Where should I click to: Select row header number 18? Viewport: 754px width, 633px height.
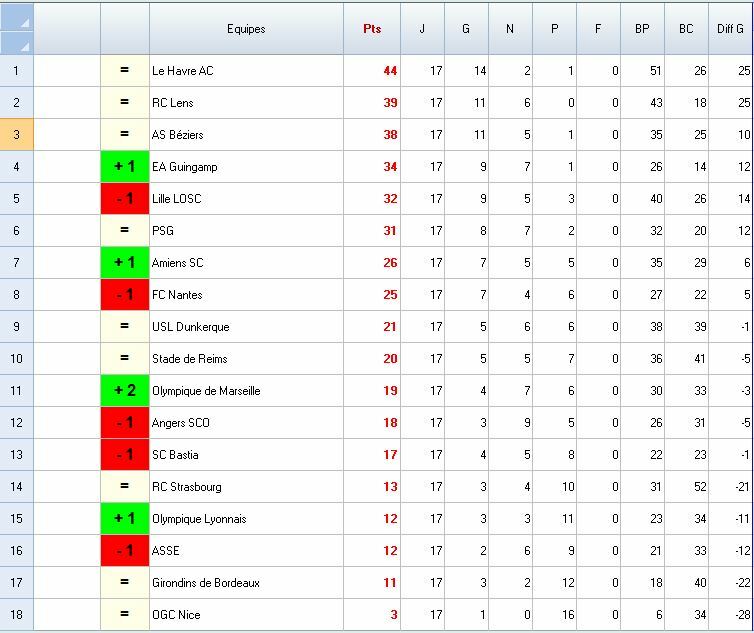pos(17,615)
